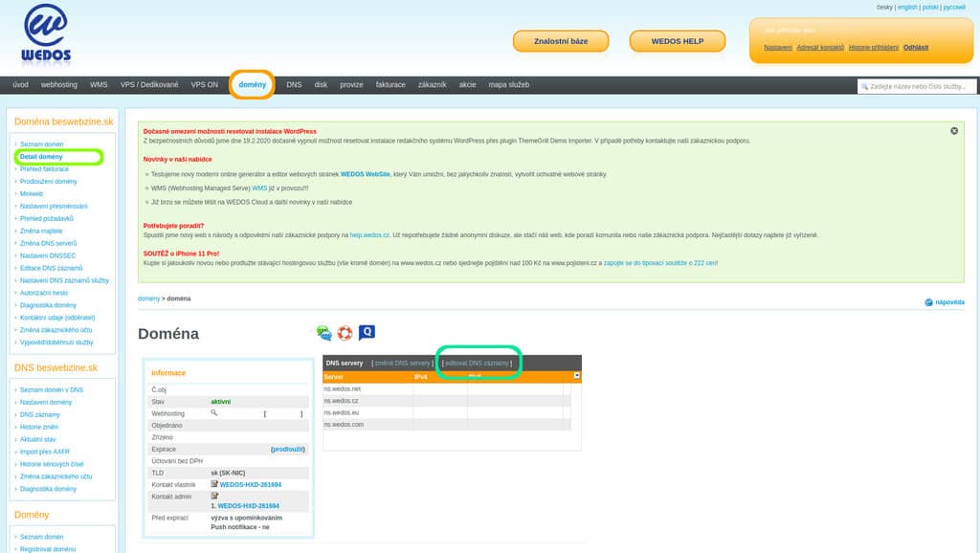Open help.wedos.cz link
Viewport: 980px width, 553px height.
369,235
